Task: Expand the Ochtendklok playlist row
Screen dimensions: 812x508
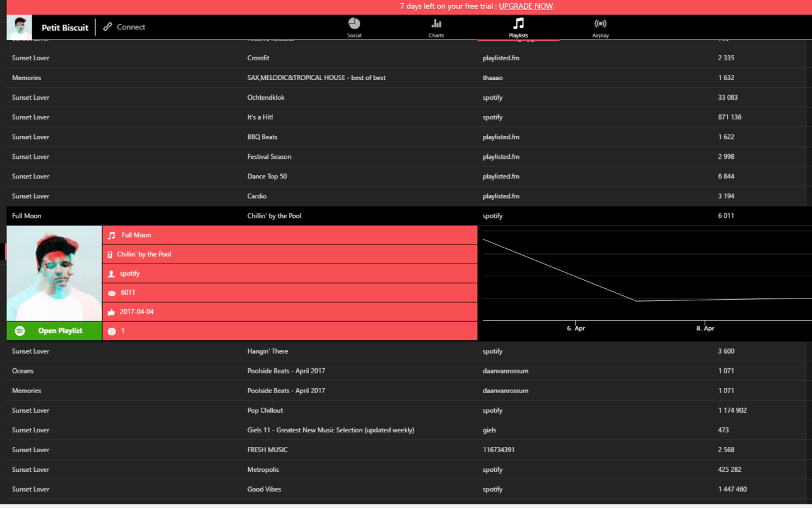Action: pyautogui.click(x=409, y=97)
